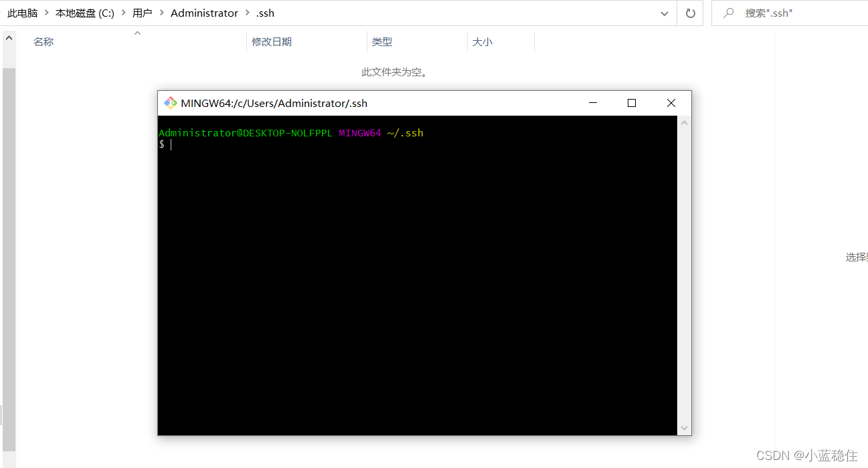Go to Administrator folder in the breadcrumb
This screenshot has width=868, height=468.
[204, 13]
